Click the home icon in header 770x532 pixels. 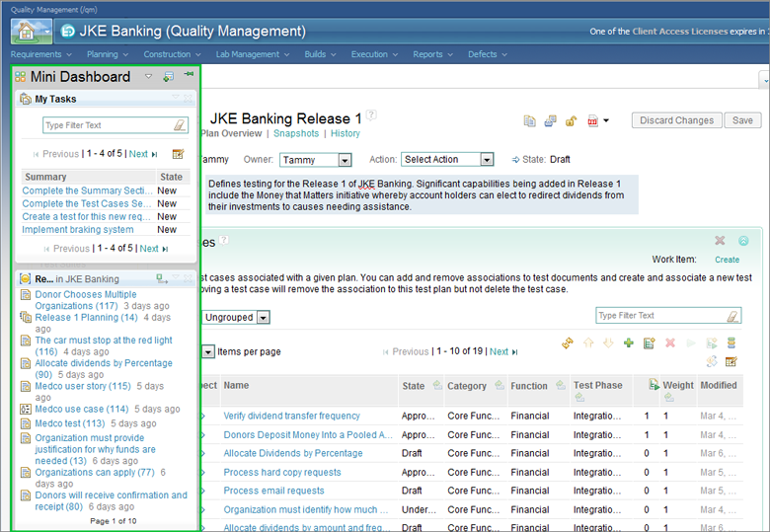[32, 31]
